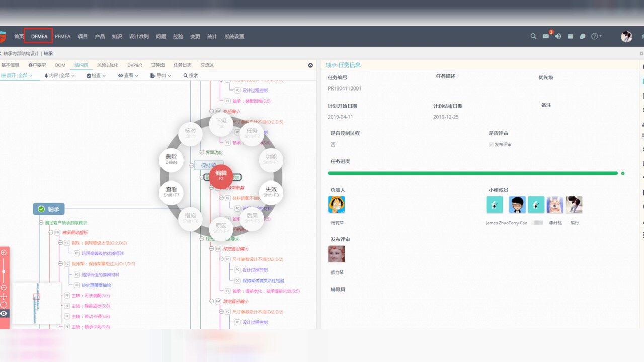This screenshot has height=362, width=644.
Task: Choose 措施 in radial menu
Action: 190,218
